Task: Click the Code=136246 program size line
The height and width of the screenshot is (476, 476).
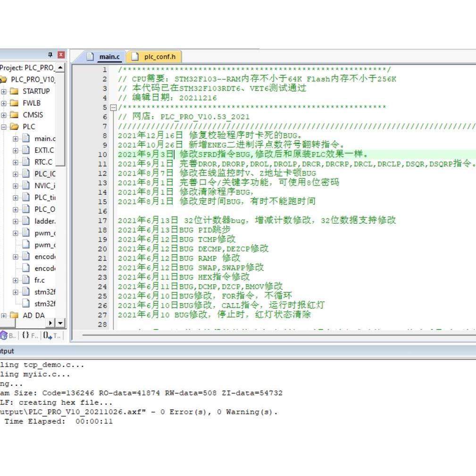Action: point(141,393)
